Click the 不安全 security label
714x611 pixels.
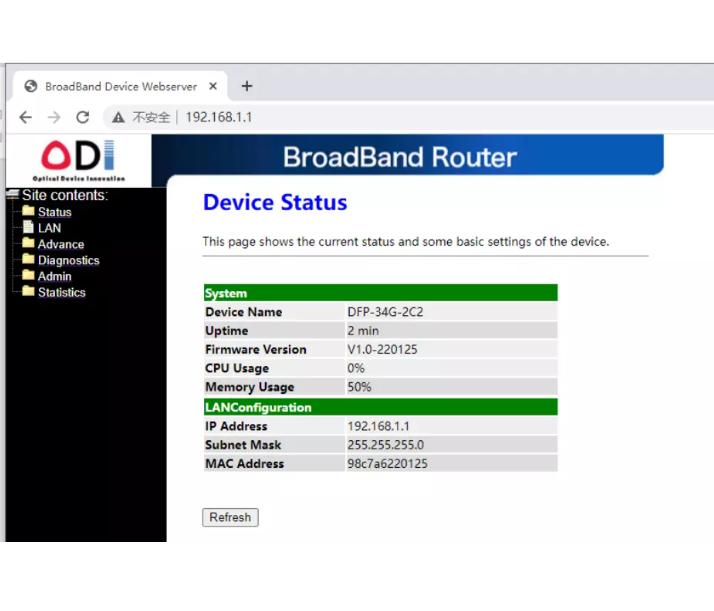pyautogui.click(x=151, y=117)
